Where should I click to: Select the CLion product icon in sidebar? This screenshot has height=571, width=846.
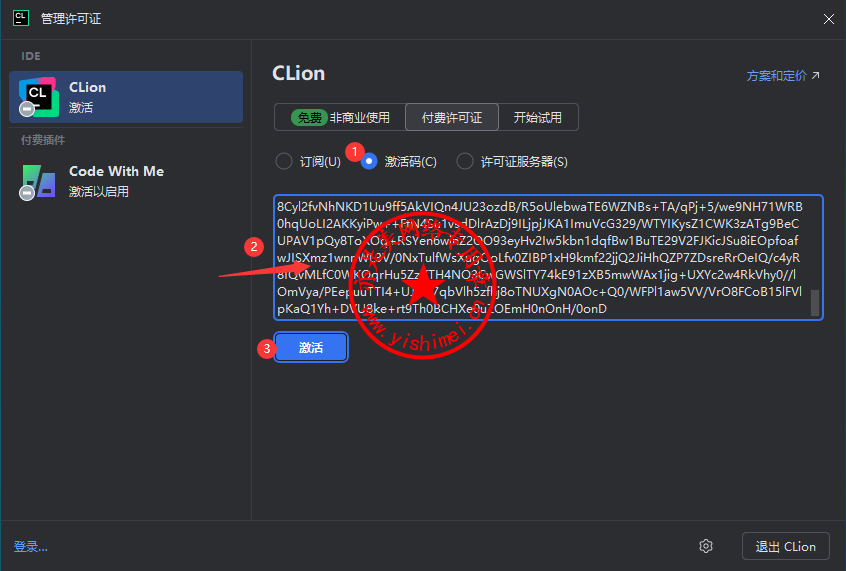pyautogui.click(x=38, y=97)
